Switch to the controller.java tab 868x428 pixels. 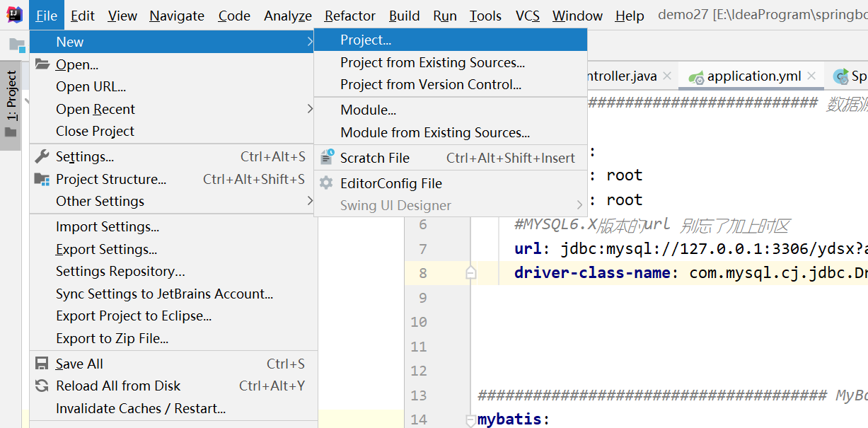point(632,76)
